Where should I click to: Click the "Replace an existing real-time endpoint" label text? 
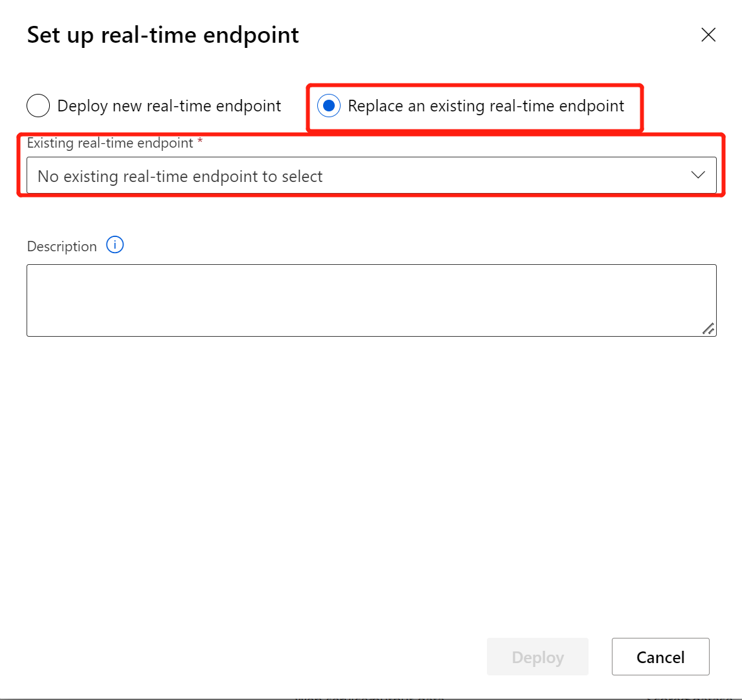[486, 106]
